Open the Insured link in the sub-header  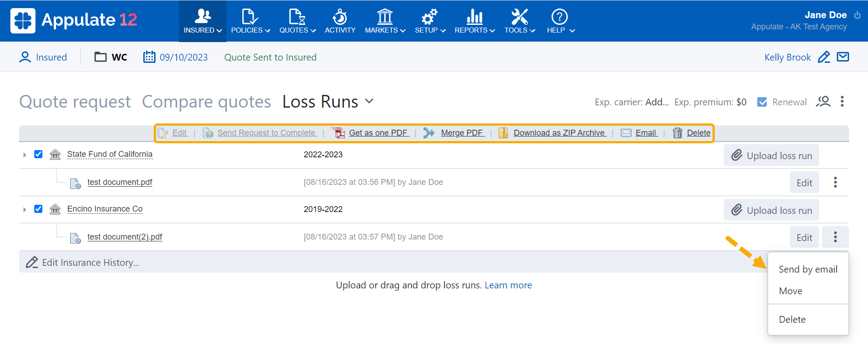click(x=52, y=57)
